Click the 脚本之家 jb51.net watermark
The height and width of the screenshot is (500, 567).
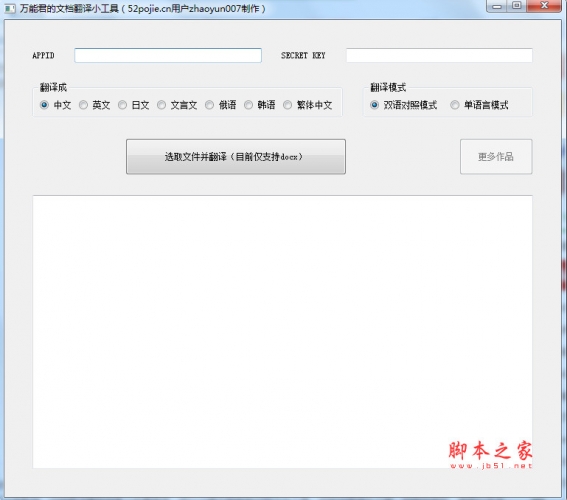click(x=490, y=454)
